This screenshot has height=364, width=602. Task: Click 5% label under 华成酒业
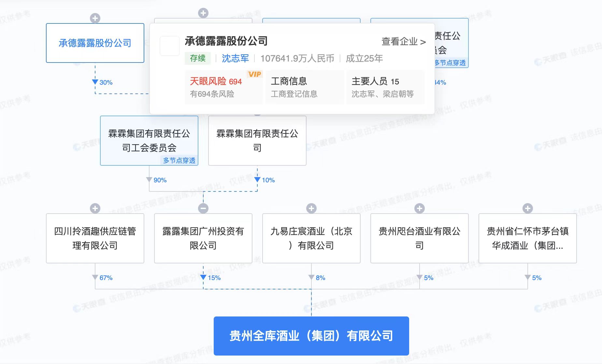[537, 278]
